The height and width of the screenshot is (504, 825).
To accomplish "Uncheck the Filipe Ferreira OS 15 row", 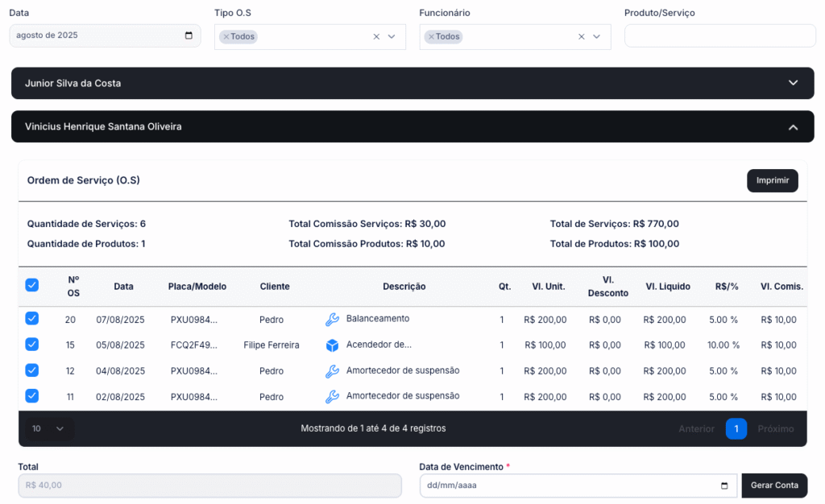I will [31, 345].
